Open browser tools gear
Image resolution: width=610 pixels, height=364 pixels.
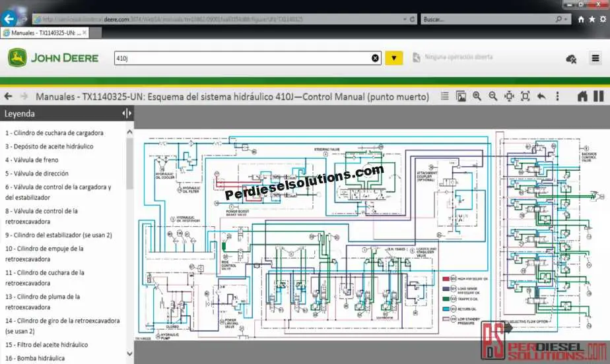pos(603,19)
